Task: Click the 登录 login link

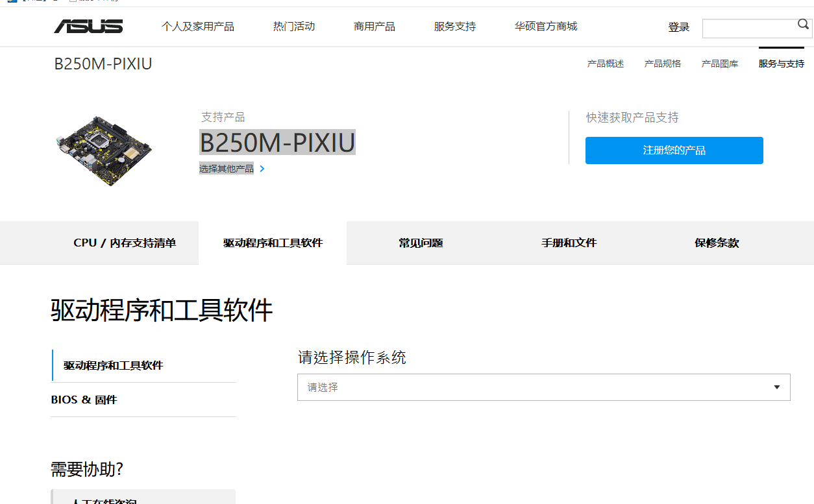Action: pyautogui.click(x=679, y=27)
